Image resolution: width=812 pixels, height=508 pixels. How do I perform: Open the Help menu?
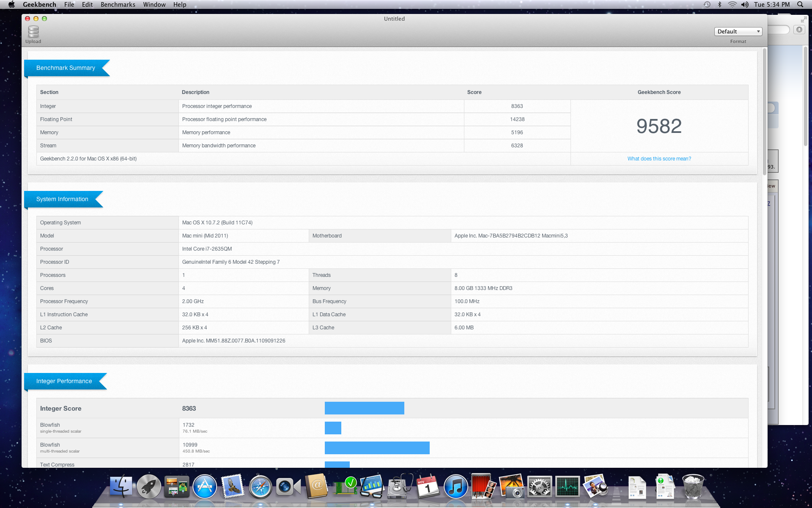[180, 4]
